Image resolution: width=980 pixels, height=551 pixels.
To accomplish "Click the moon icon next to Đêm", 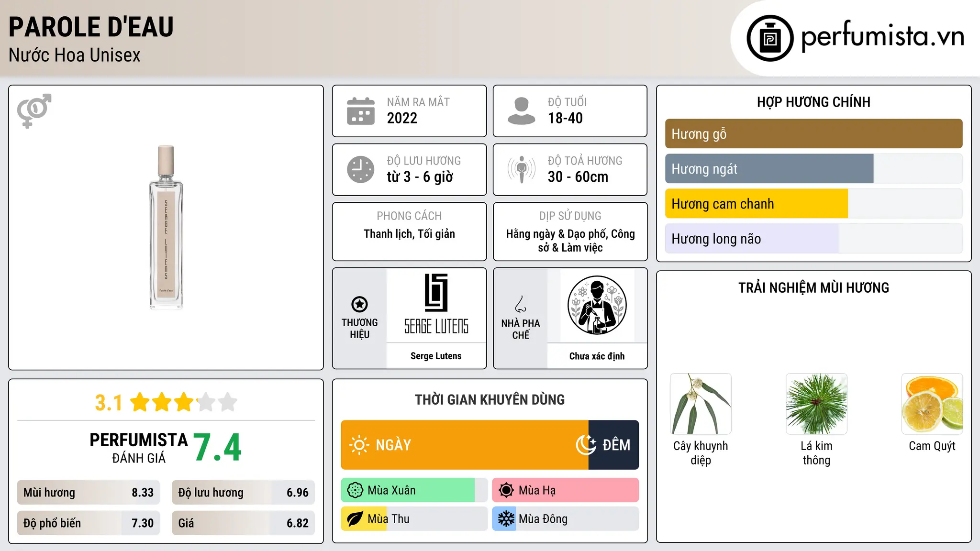I will pyautogui.click(x=586, y=445).
